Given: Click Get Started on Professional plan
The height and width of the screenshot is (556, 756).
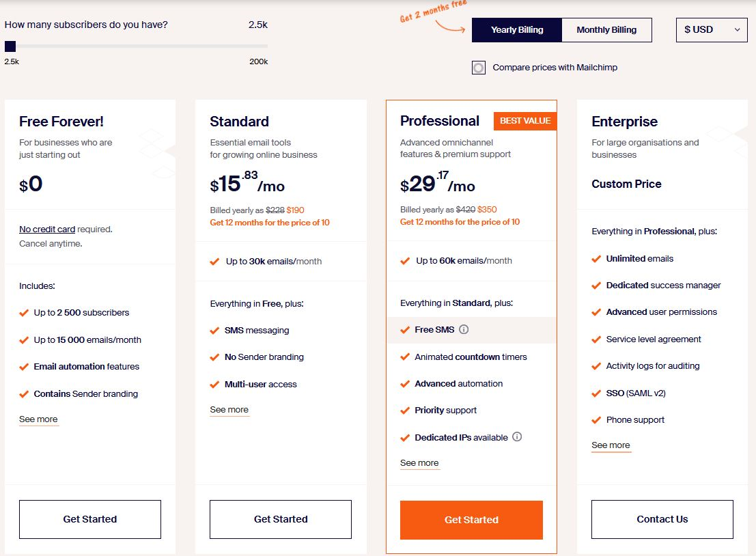Looking at the screenshot, I should pos(471,520).
